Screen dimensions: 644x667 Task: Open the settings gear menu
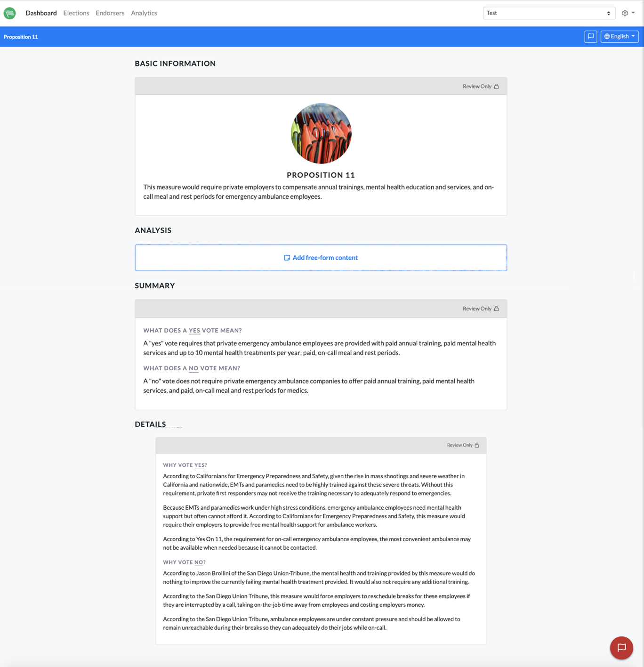(628, 13)
